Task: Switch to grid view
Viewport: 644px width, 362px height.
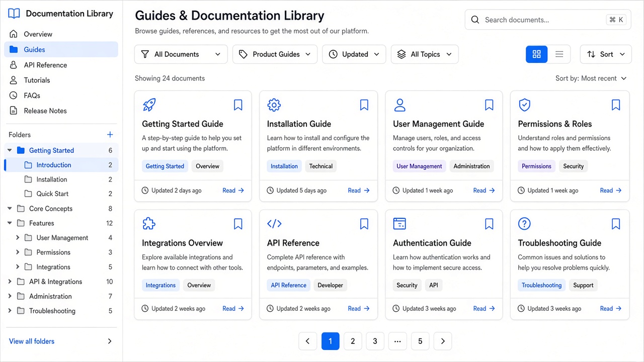Action: click(x=537, y=54)
